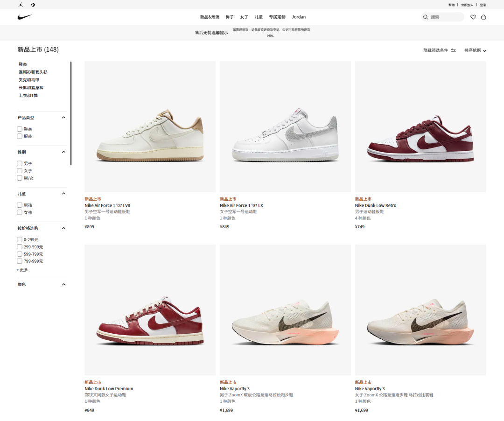Collapse the 产品类型 filter section

(64, 118)
